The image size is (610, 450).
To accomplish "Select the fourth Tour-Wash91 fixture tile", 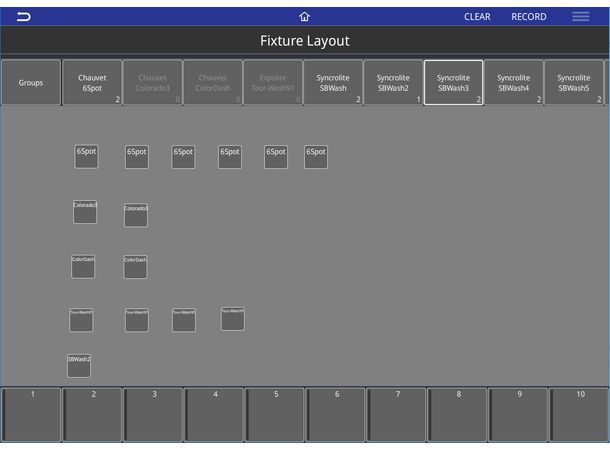I will [232, 319].
